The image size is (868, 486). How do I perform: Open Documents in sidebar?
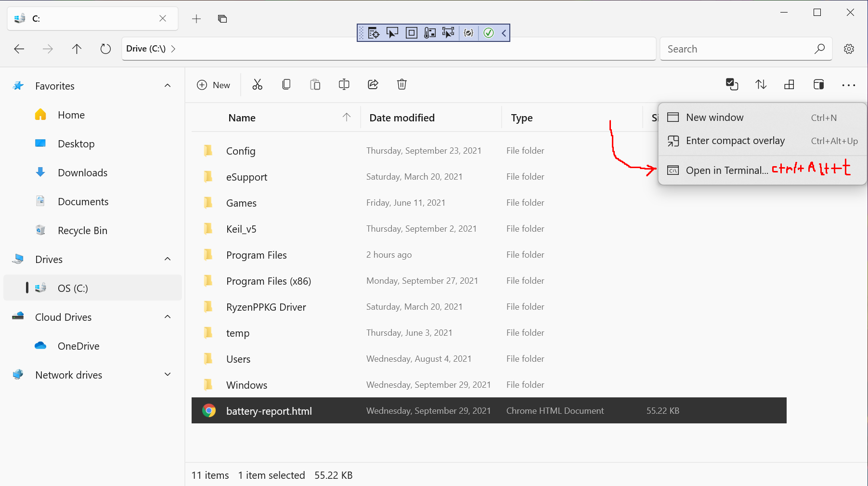[x=93, y=201]
